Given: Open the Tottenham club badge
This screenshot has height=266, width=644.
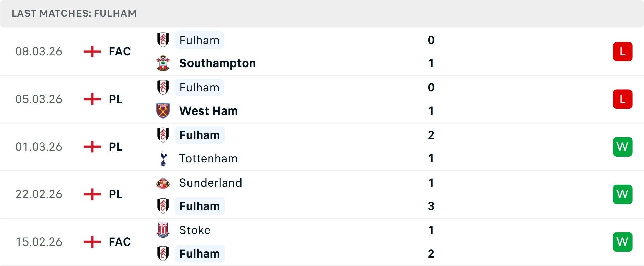Looking at the screenshot, I should [x=163, y=158].
